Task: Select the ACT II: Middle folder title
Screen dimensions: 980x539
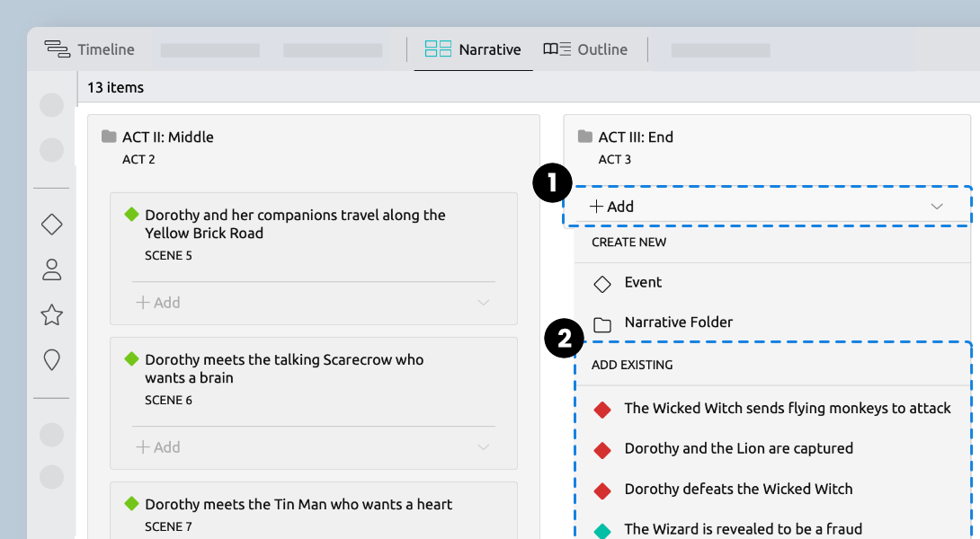Action: point(167,137)
